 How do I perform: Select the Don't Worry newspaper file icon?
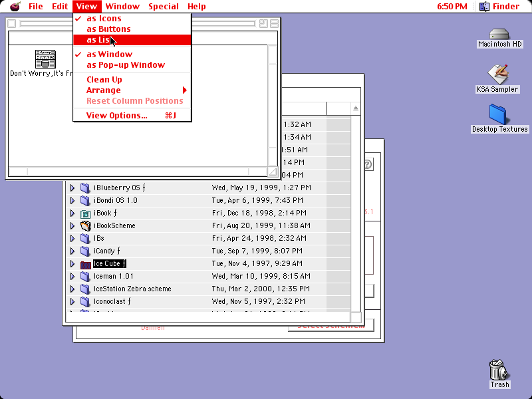pyautogui.click(x=45, y=59)
